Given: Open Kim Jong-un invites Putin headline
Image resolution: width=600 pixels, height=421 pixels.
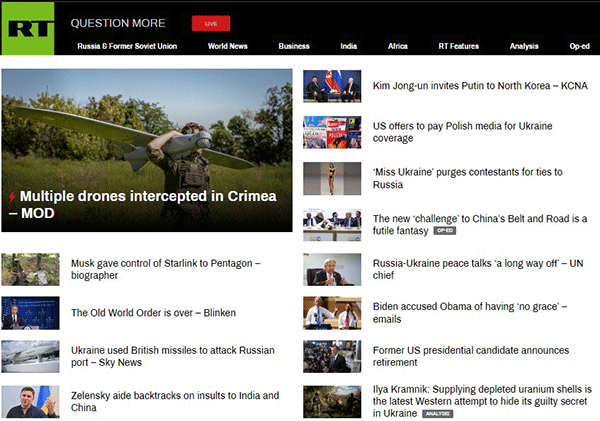Looking at the screenshot, I should pyautogui.click(x=480, y=86).
